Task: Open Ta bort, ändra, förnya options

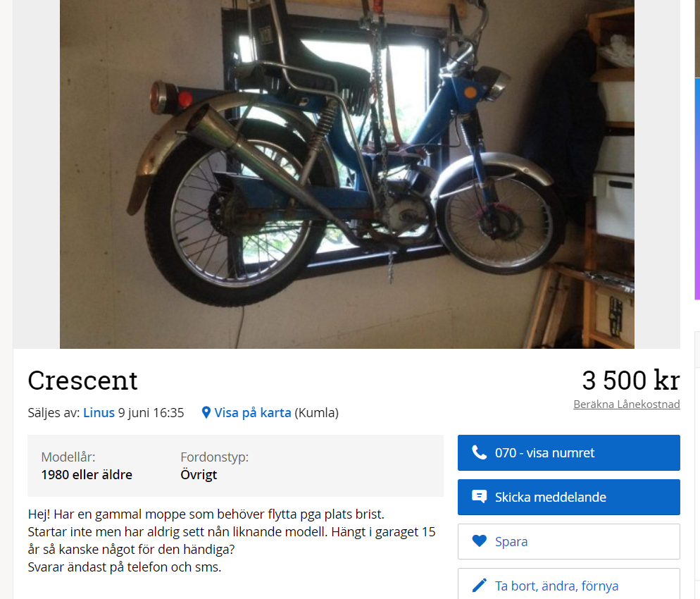Action: (x=569, y=583)
